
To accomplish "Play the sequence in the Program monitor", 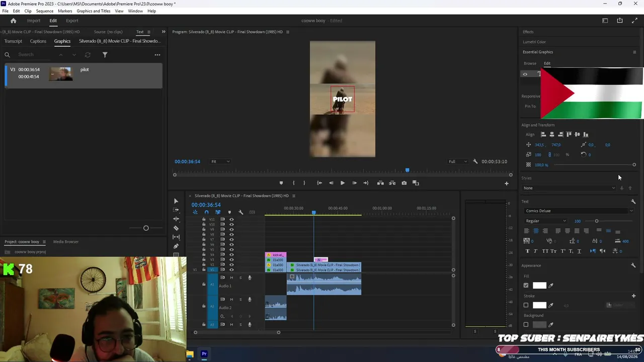I will [343, 183].
